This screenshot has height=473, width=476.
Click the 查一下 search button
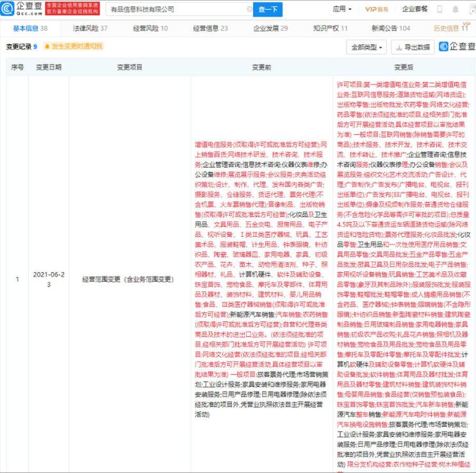(x=268, y=10)
